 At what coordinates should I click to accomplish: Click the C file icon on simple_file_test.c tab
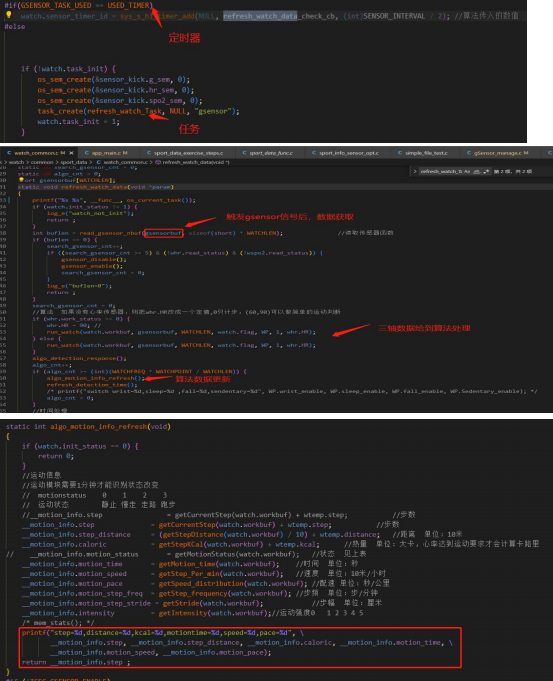coord(400,153)
